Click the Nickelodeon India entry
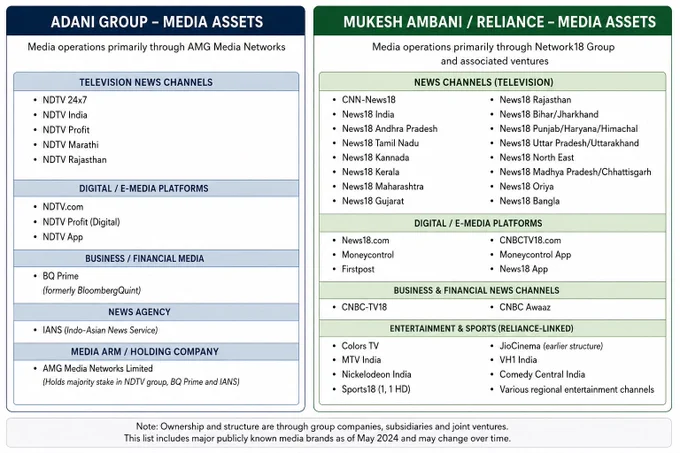The height and width of the screenshot is (453, 680). tap(376, 375)
